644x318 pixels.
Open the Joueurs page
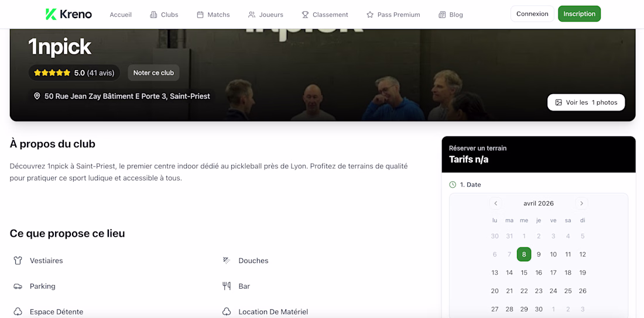[x=266, y=15]
